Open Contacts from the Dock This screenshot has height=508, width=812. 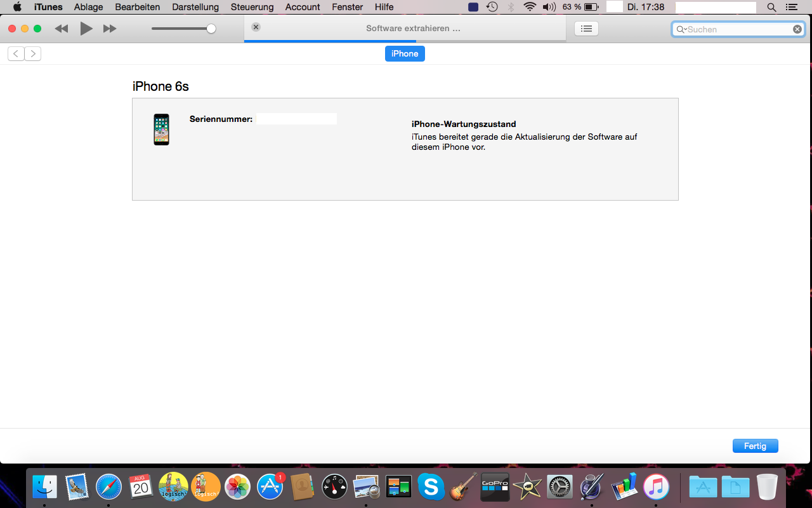click(x=303, y=487)
